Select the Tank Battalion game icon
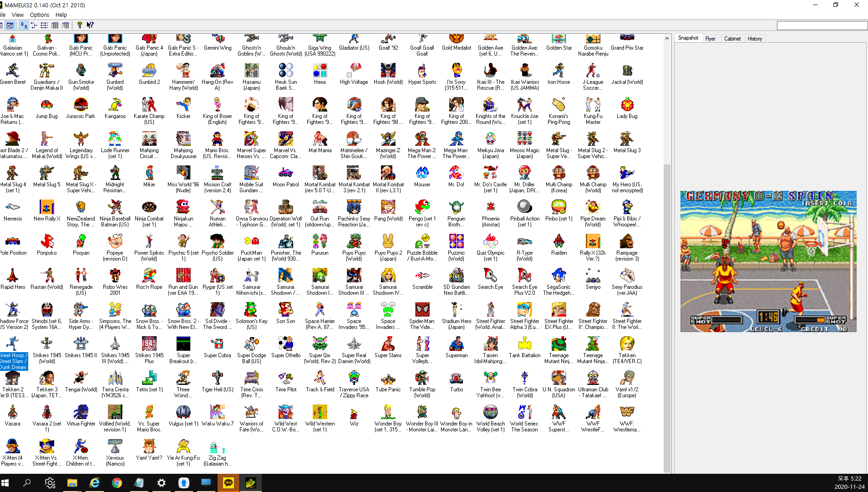 point(525,344)
